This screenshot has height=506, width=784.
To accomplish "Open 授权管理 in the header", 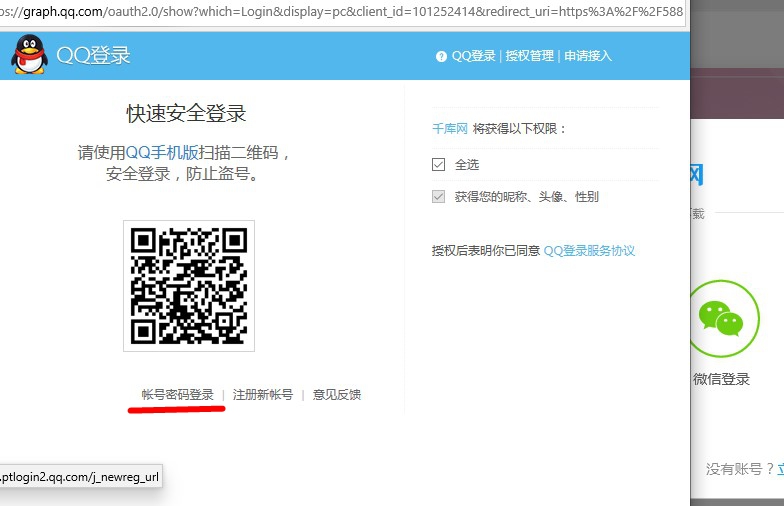I will [x=529, y=56].
